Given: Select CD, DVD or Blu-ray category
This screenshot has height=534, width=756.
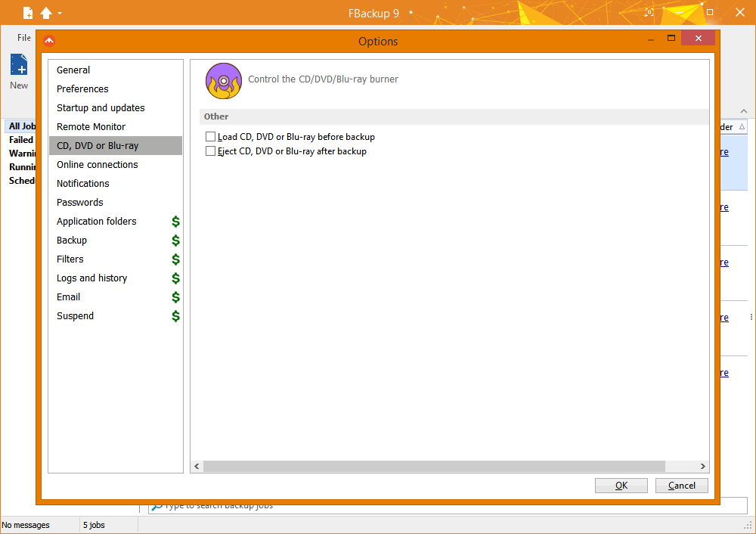Looking at the screenshot, I should (115, 146).
